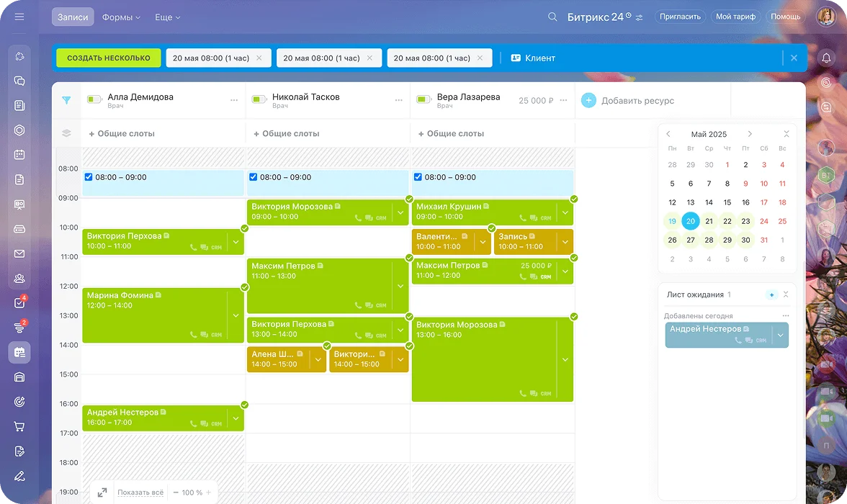
Task: Click the plus icon in waiting list
Action: (x=771, y=294)
